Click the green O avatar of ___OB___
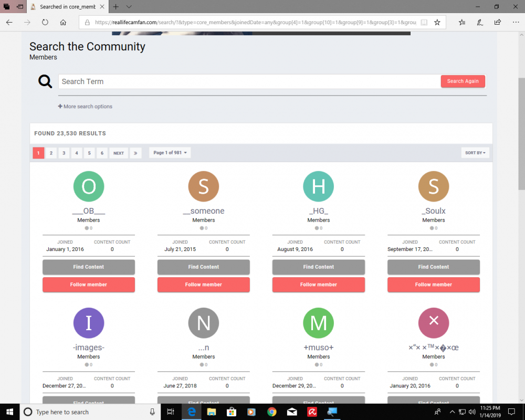This screenshot has height=420, width=525. [x=89, y=186]
